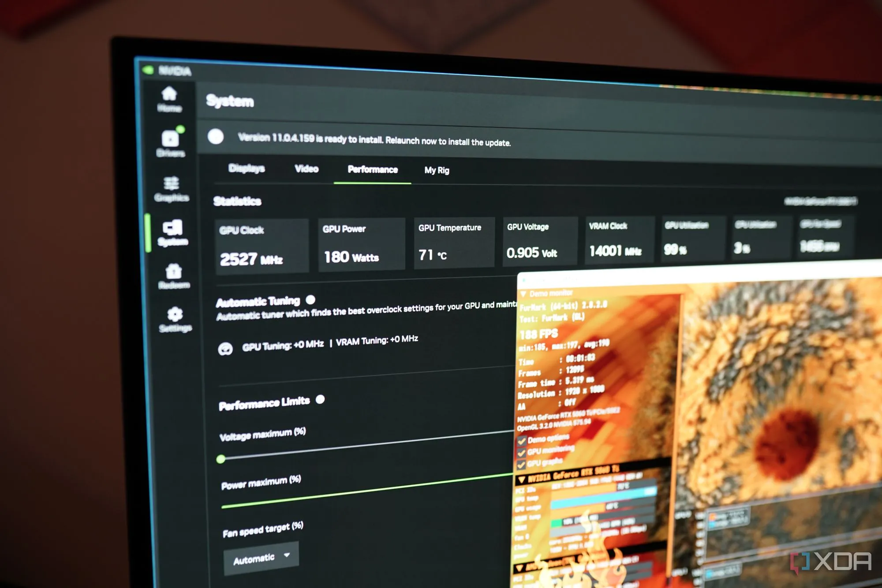Switch to the My Rig tab
Screen dimensions: 882x588
tap(437, 170)
